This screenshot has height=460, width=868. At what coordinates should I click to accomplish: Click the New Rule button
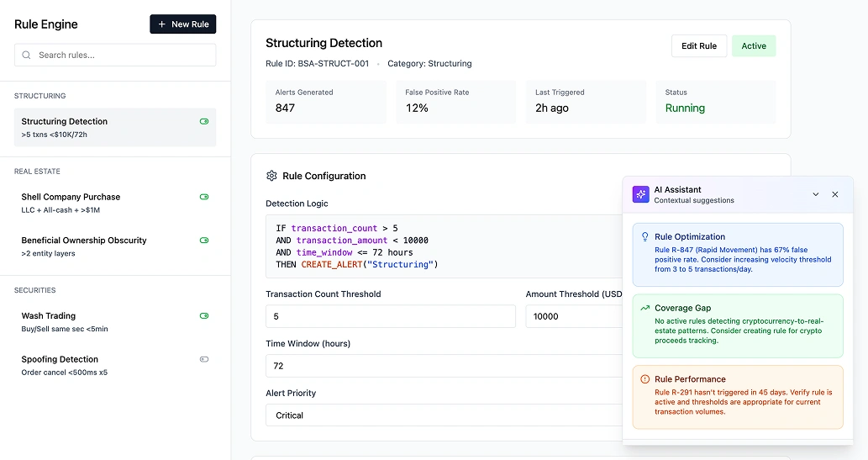[x=182, y=24]
